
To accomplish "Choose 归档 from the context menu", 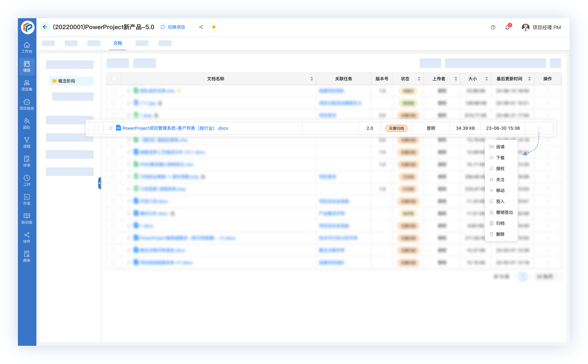I will click(x=501, y=223).
